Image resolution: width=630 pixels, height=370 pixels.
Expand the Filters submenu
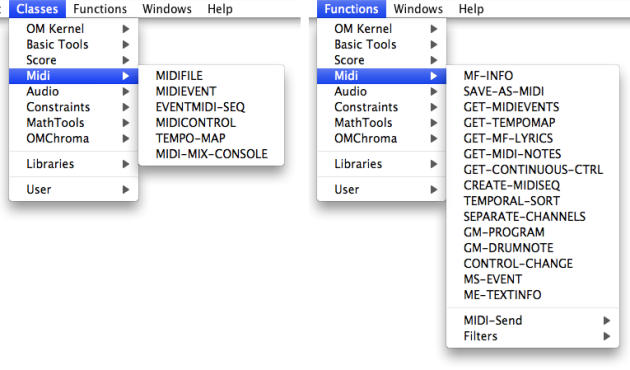533,336
